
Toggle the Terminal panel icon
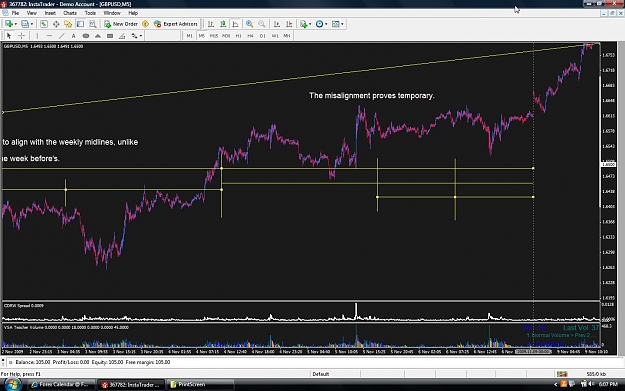pos(81,24)
